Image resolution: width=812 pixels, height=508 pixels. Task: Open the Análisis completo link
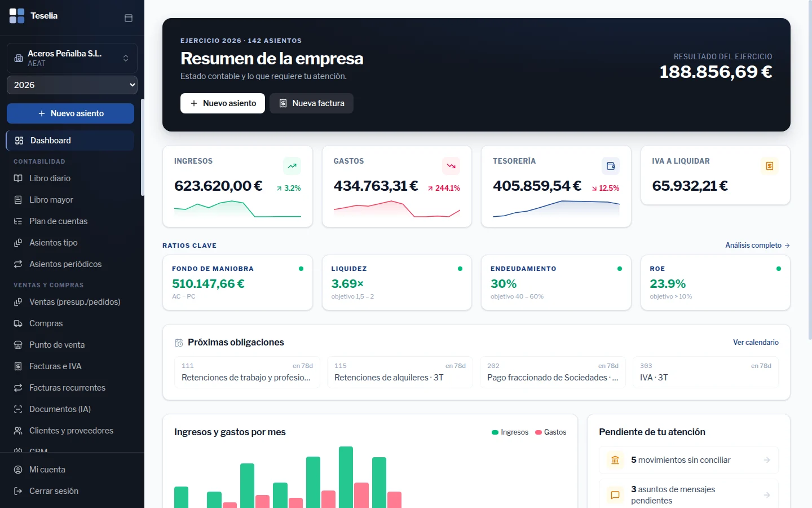point(757,246)
